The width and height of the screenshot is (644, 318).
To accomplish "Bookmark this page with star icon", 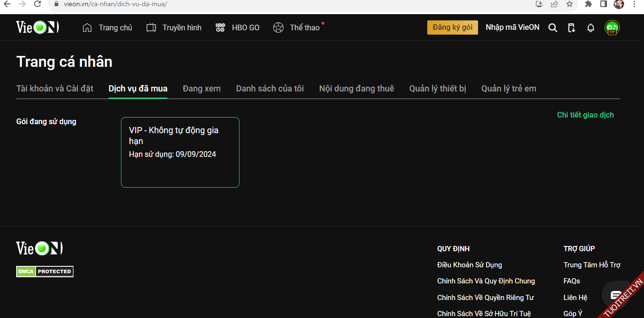I will click(x=570, y=4).
